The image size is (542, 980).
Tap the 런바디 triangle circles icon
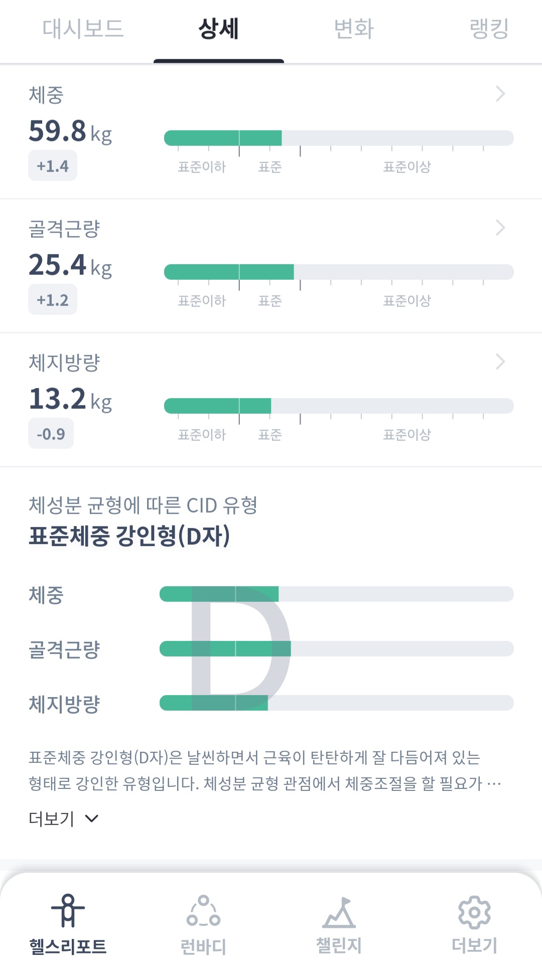click(x=203, y=911)
